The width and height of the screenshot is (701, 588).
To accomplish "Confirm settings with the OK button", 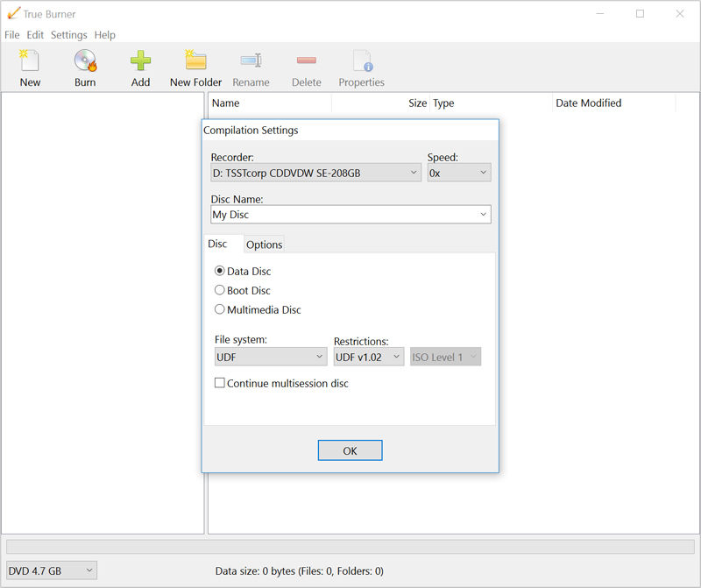I will tap(350, 450).
